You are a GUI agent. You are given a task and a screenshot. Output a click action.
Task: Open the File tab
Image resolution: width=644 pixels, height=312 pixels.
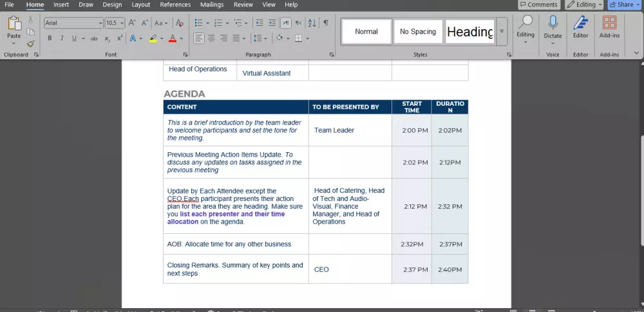(9, 5)
